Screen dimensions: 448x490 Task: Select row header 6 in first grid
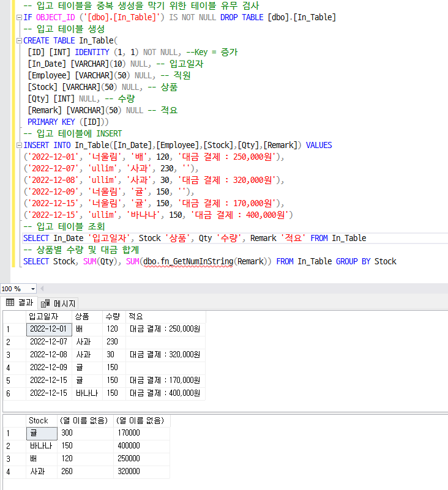click(x=14, y=393)
